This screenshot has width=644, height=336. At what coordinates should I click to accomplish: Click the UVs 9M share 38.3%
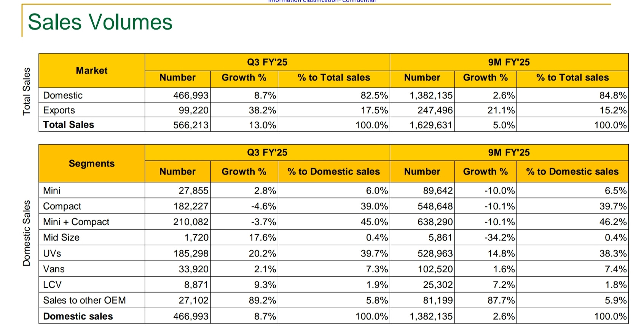(613, 253)
